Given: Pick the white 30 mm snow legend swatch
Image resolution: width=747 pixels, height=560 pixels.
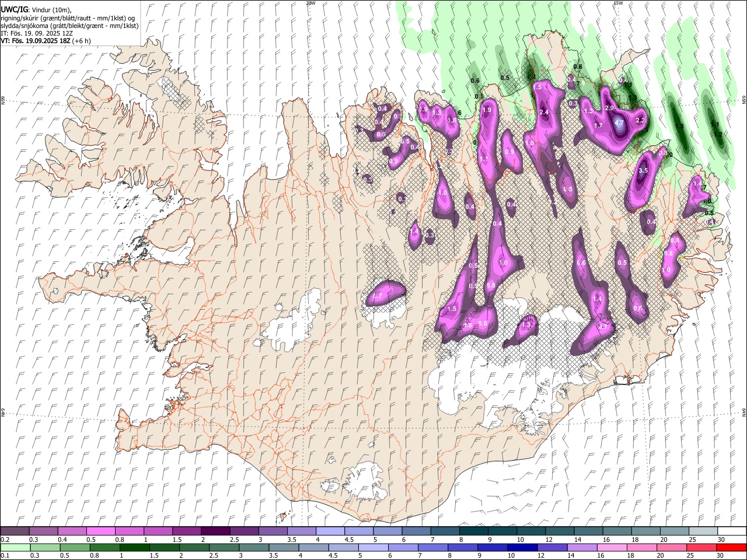Looking at the screenshot, I should coord(732,531).
